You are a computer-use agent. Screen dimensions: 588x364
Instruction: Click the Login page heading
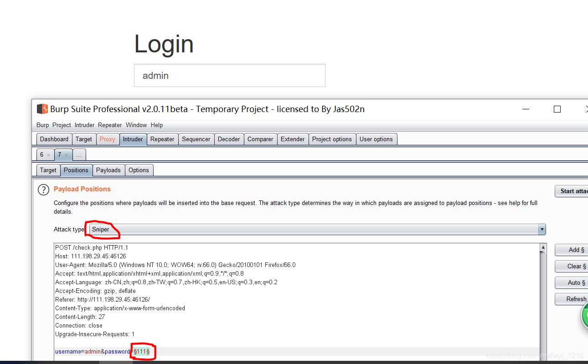tap(164, 44)
